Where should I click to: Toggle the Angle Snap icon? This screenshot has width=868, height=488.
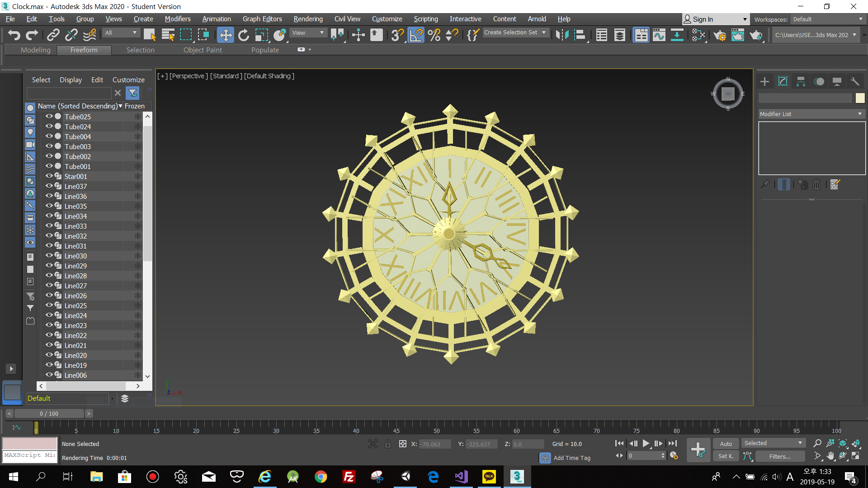[x=416, y=35]
